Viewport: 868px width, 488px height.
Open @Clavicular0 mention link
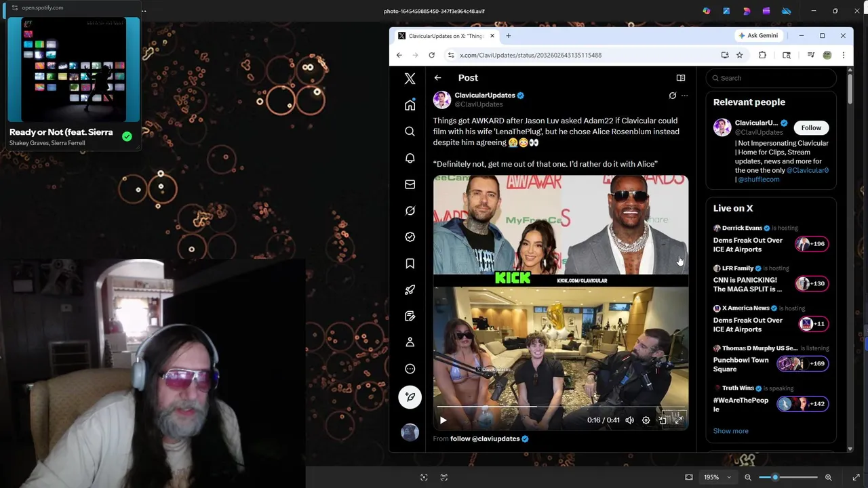click(x=808, y=170)
